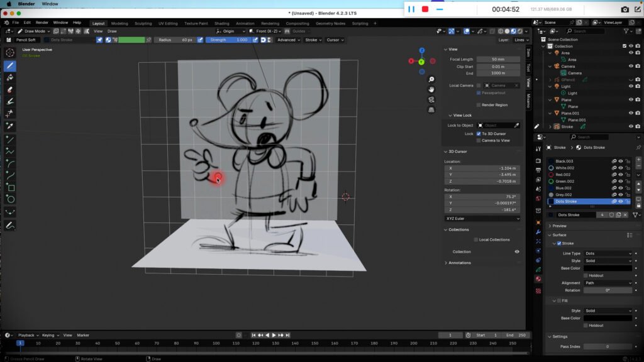Open the Tool properties tab icon
The height and width of the screenshot is (362, 644).
pyautogui.click(x=538, y=149)
